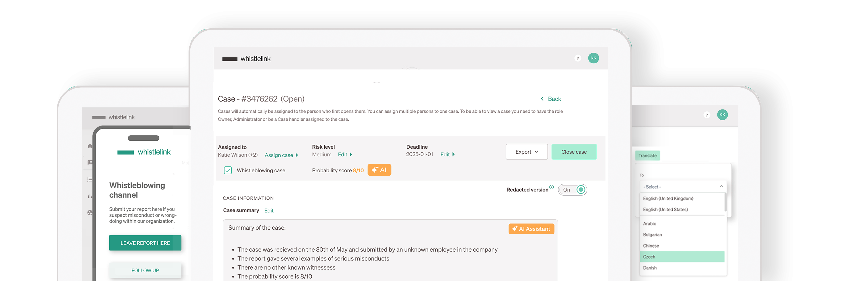Click the messages icon in left tablet sidebar
Viewport: 868px width, 281px height.
point(90,163)
